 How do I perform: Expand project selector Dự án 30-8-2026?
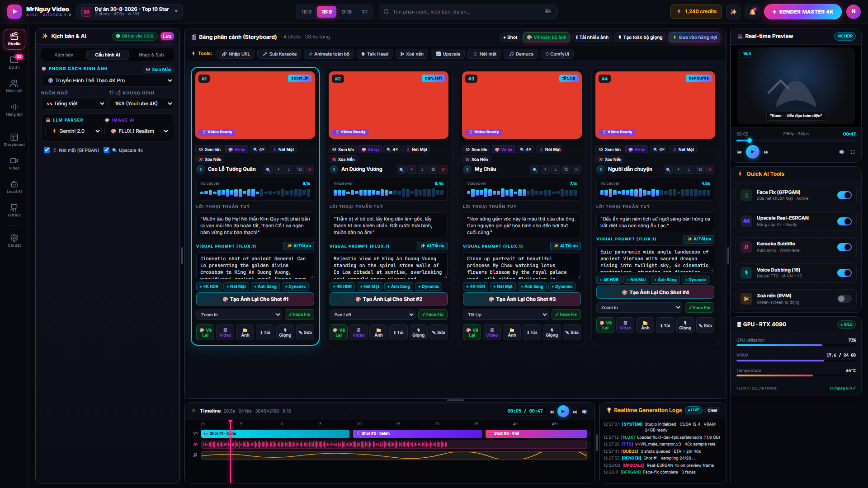[130, 12]
